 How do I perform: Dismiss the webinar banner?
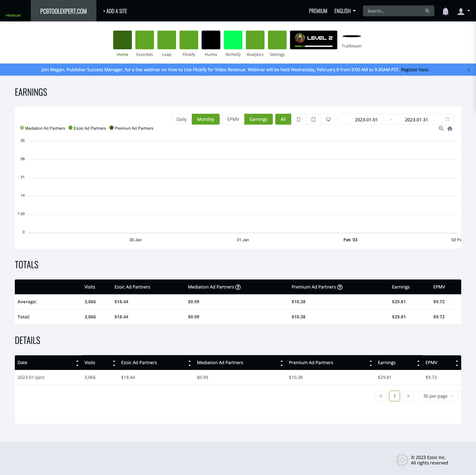[x=468, y=70]
